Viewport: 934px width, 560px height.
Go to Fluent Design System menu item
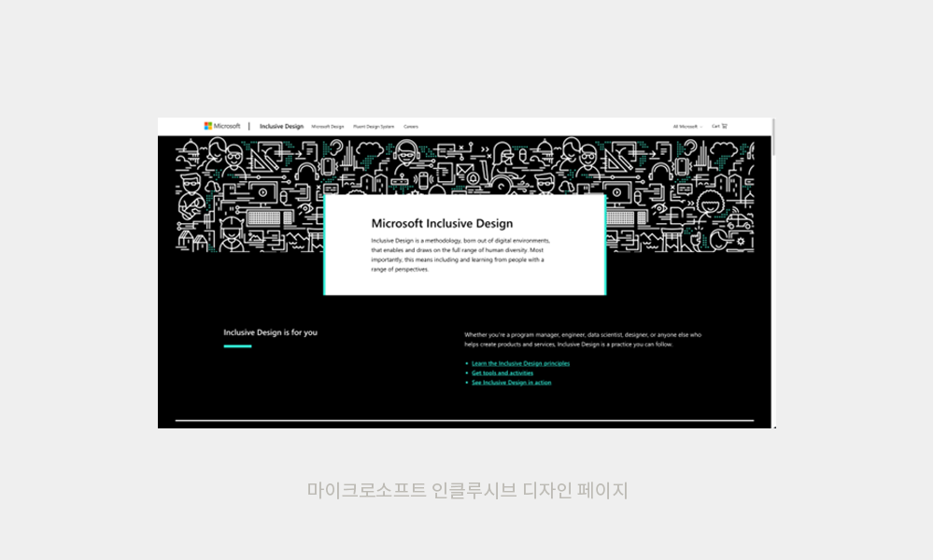(374, 126)
